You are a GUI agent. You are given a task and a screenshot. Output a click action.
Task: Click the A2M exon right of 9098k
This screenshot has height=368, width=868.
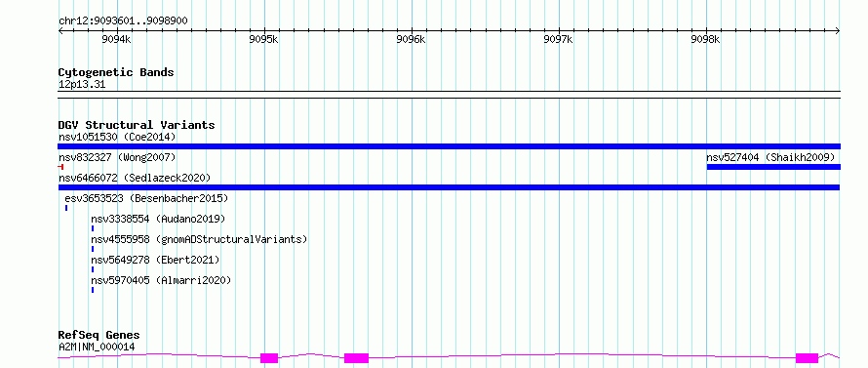click(x=808, y=358)
